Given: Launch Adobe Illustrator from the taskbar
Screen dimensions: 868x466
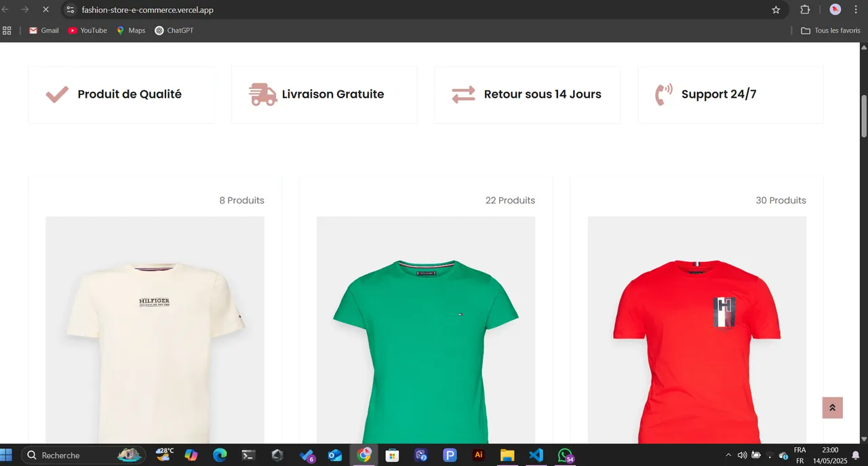Looking at the screenshot, I should (x=479, y=455).
